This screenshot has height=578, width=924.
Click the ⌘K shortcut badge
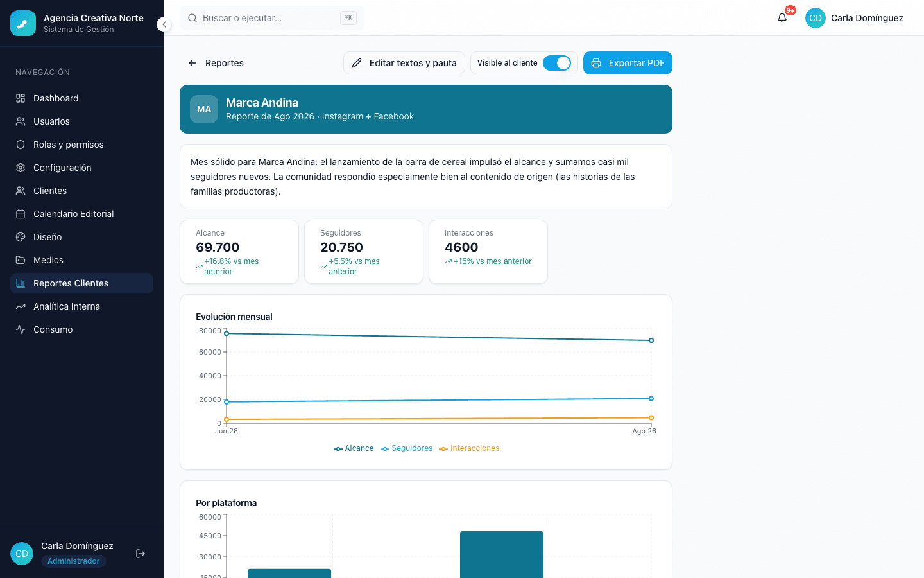pyautogui.click(x=348, y=18)
